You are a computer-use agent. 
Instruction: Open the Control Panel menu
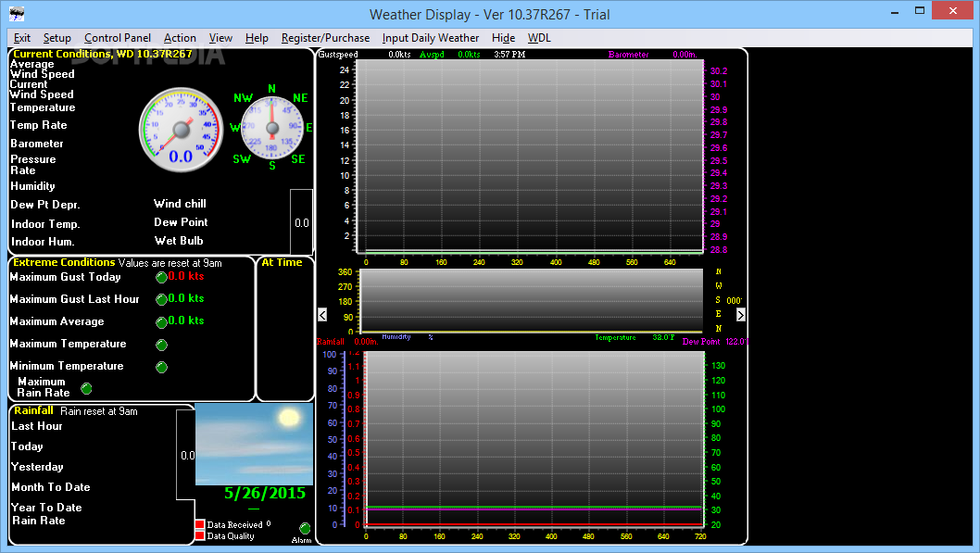[118, 38]
